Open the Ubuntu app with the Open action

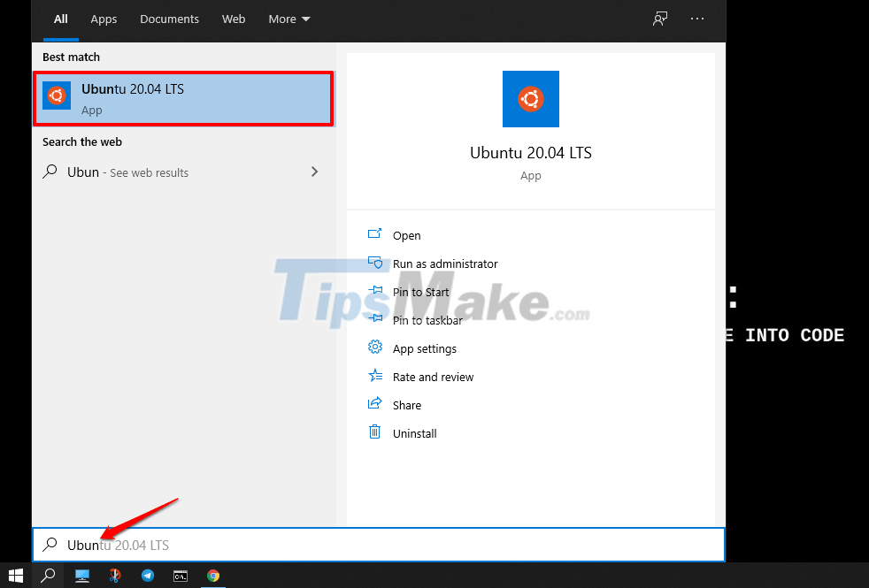[x=406, y=235]
